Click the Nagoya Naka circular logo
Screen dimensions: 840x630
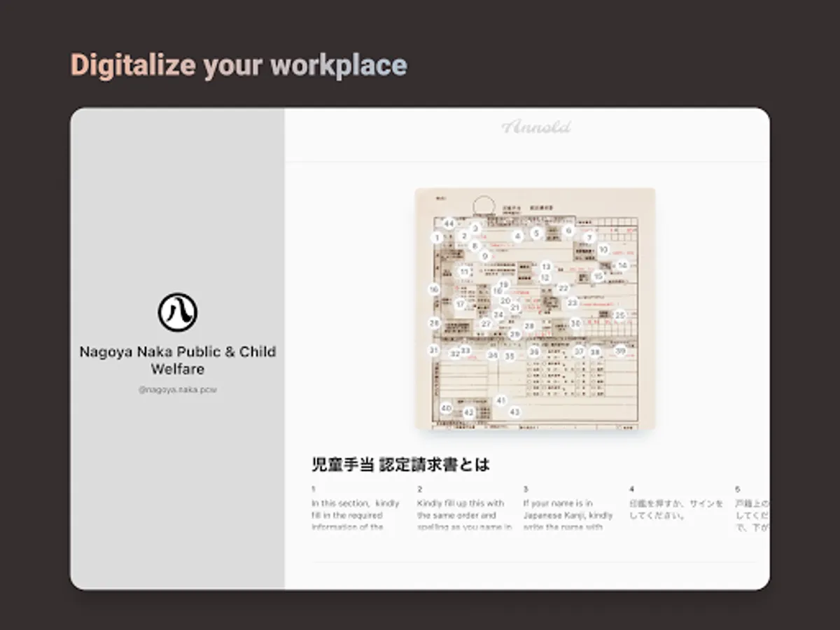pos(177,312)
